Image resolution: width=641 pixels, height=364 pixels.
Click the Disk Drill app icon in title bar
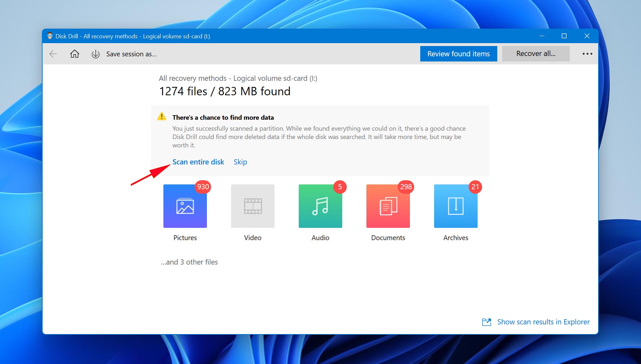pos(50,36)
